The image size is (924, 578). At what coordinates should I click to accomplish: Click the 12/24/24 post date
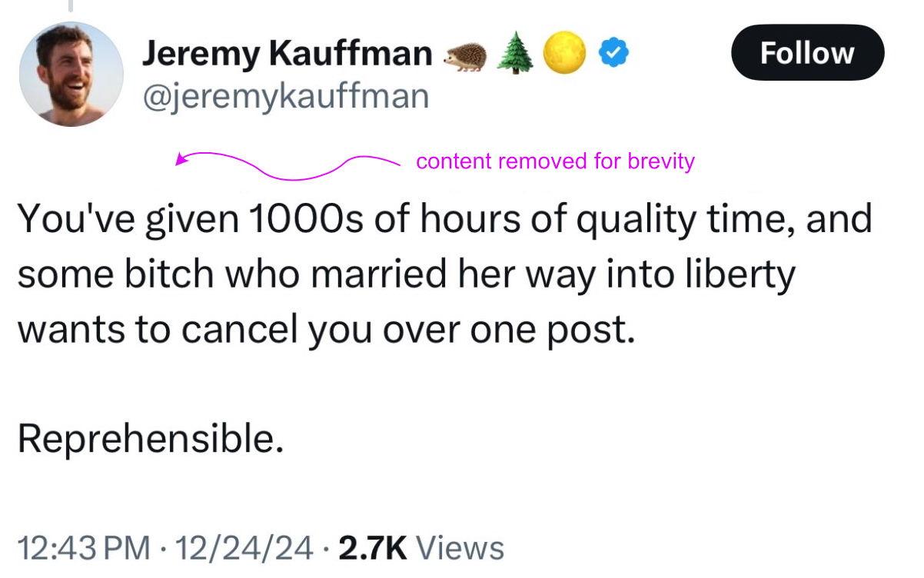[x=244, y=548]
